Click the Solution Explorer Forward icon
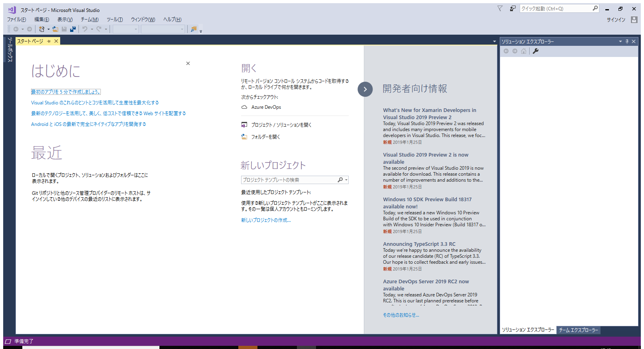The height and width of the screenshot is (349, 644). [515, 51]
